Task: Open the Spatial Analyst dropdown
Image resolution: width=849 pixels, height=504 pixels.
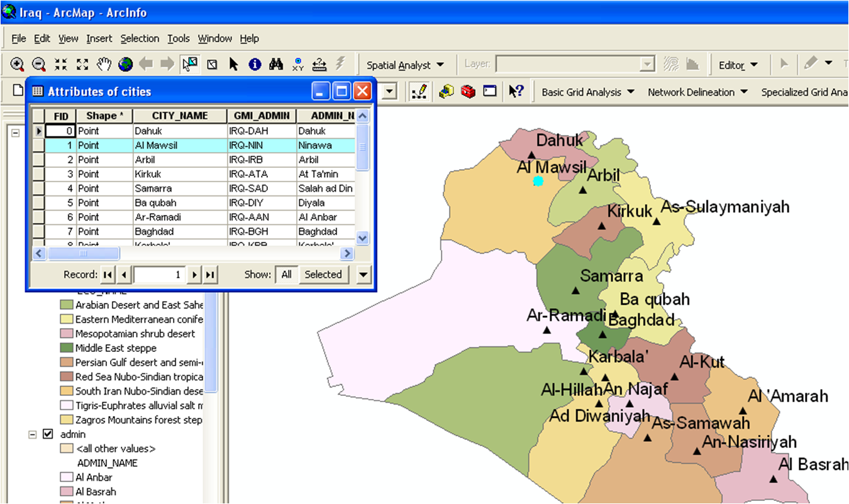Action: [x=405, y=65]
